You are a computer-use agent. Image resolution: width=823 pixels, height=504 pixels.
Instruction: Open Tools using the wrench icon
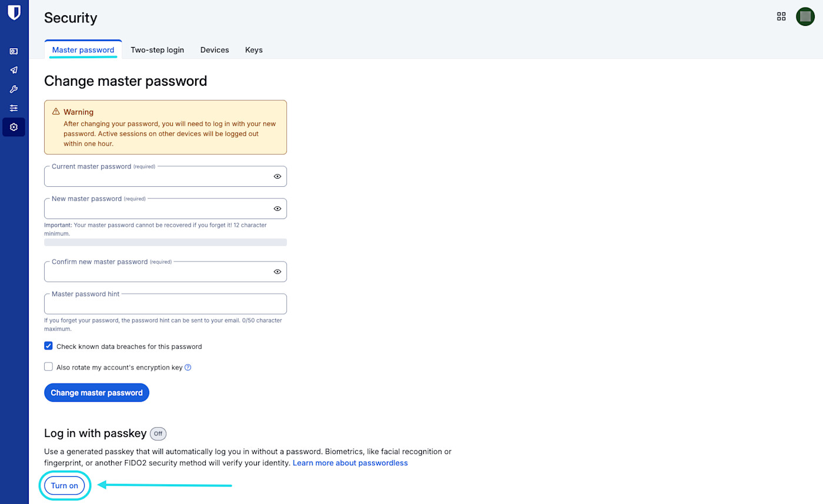14,89
